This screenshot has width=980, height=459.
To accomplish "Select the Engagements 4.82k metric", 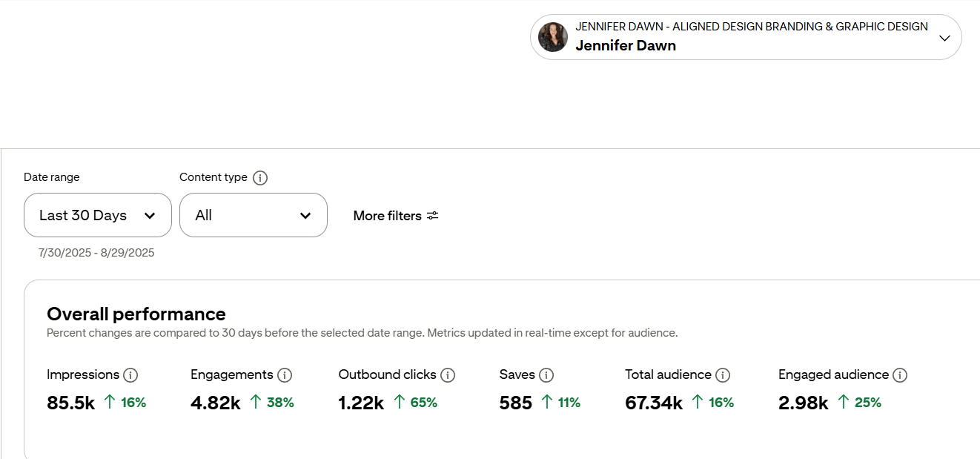I will coord(215,403).
